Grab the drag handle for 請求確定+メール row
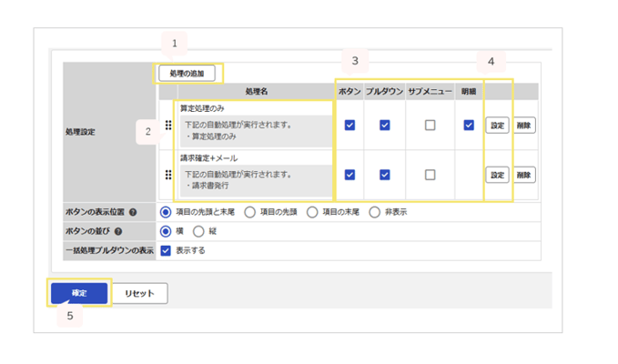The image size is (618, 364). tap(168, 175)
